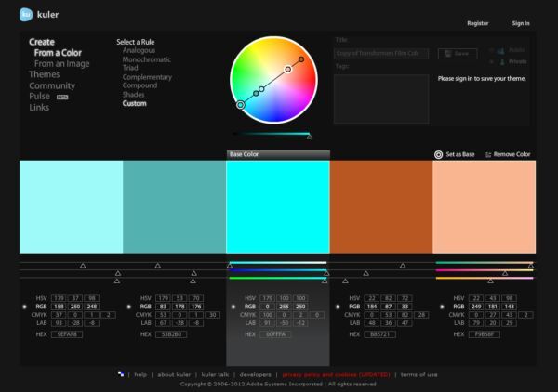
Task: Click the Kuler logo icon
Action: (26, 14)
